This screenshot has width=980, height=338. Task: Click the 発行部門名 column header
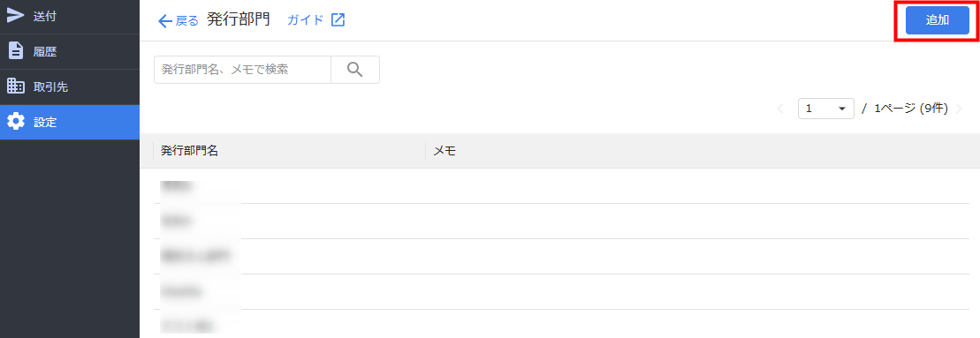point(189,150)
